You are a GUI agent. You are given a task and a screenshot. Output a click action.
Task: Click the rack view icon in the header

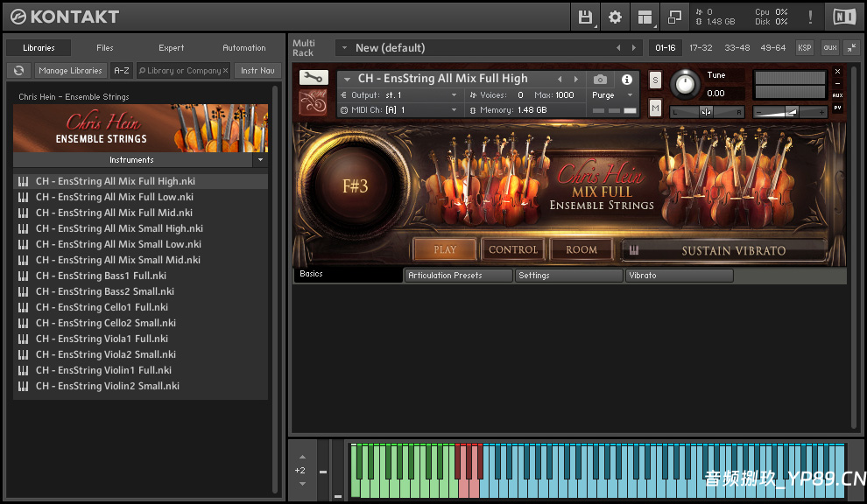tap(645, 17)
